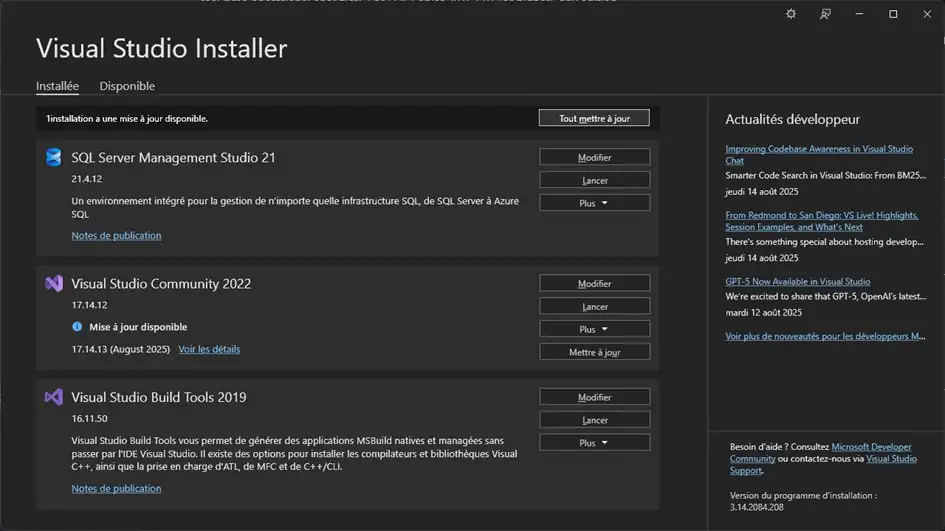
Task: Click the Visual Studio Build Tools 2019 logo
Action: tap(54, 397)
